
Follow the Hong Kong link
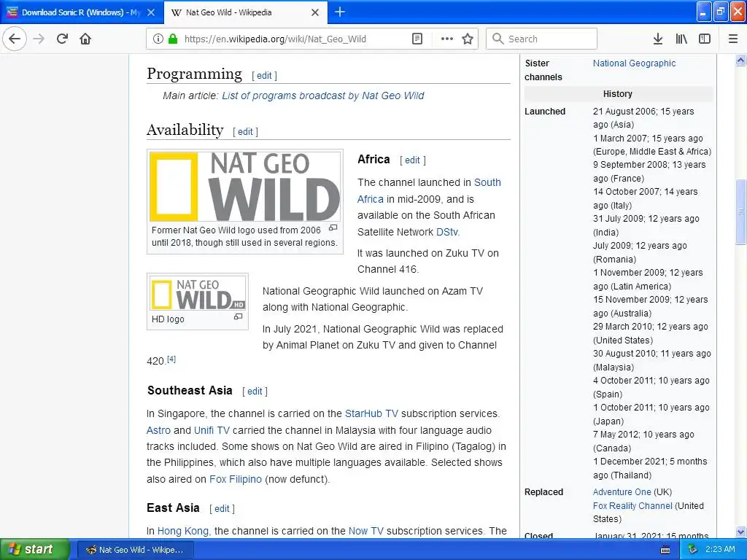point(183,531)
